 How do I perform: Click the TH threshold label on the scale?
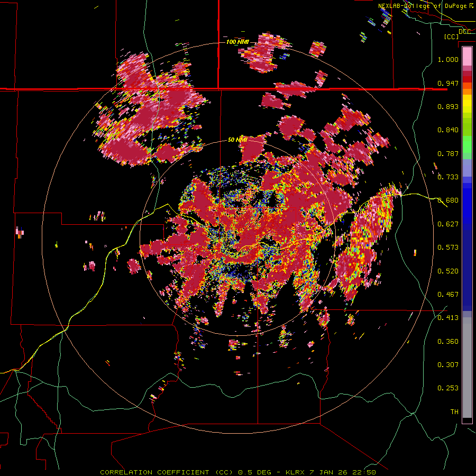(x=454, y=412)
